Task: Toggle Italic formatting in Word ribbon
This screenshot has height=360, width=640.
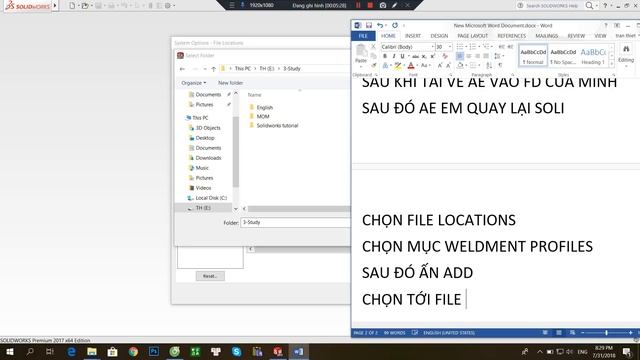Action: [x=393, y=56]
